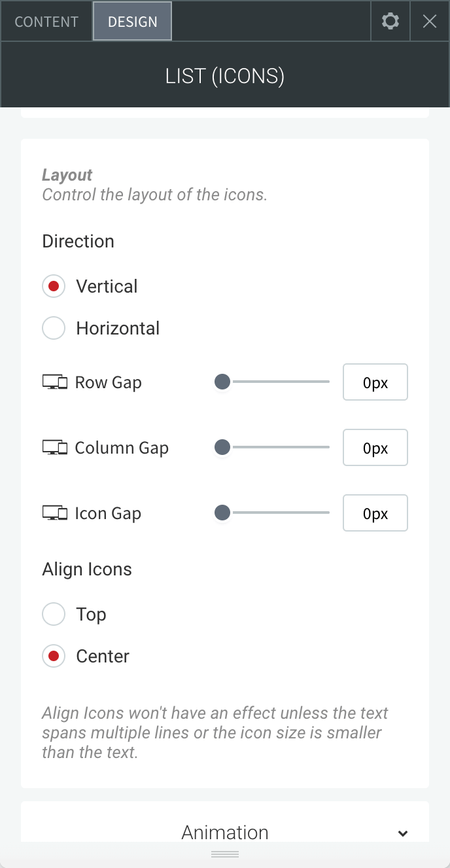This screenshot has height=868, width=450.
Task: Choose Top for Align Icons
Action: click(54, 614)
